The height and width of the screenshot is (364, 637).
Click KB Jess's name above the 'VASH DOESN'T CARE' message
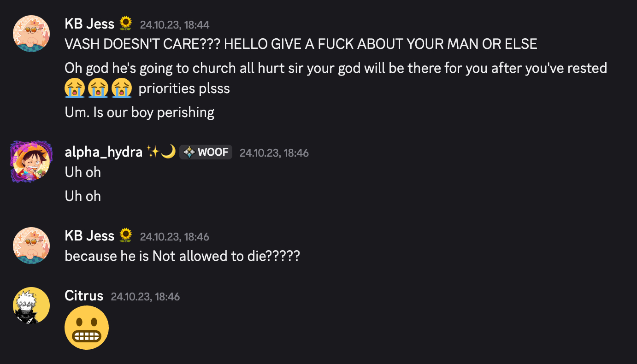(89, 24)
